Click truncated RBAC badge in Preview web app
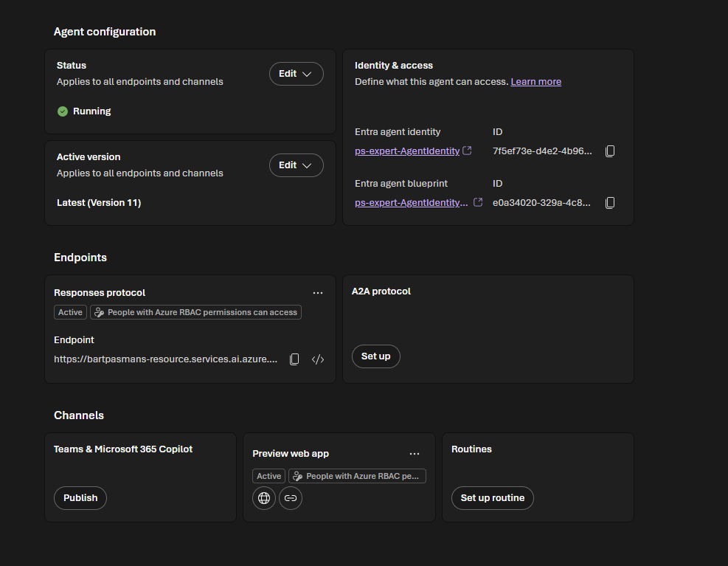The width and height of the screenshot is (728, 566). [357, 476]
